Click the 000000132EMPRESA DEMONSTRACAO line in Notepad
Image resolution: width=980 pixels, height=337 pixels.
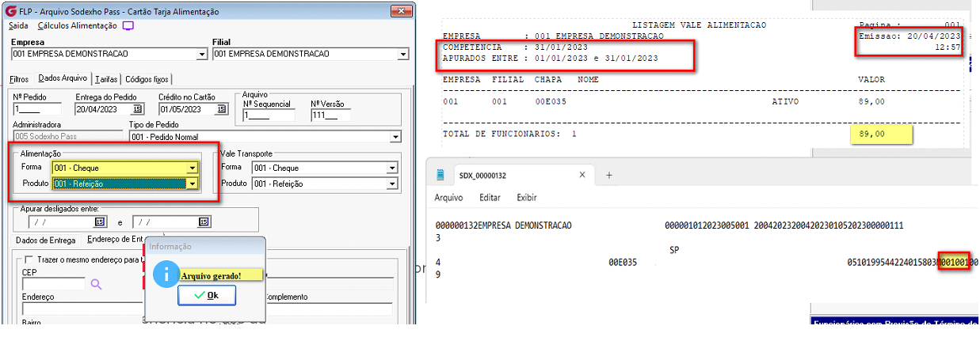click(503, 226)
